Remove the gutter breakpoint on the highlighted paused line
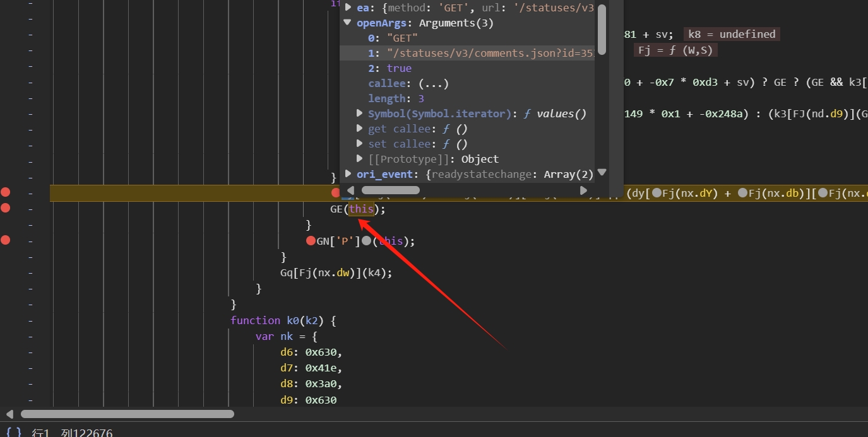The width and height of the screenshot is (868, 437). tap(6, 192)
